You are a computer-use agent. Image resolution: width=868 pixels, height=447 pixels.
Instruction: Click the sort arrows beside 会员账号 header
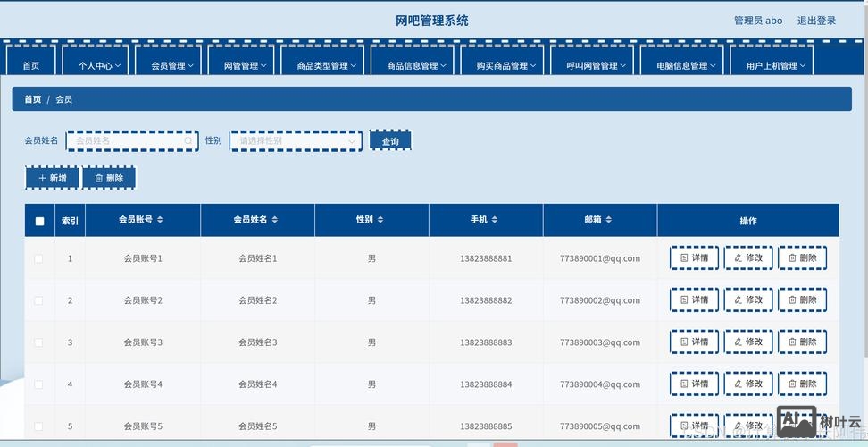[160, 220]
